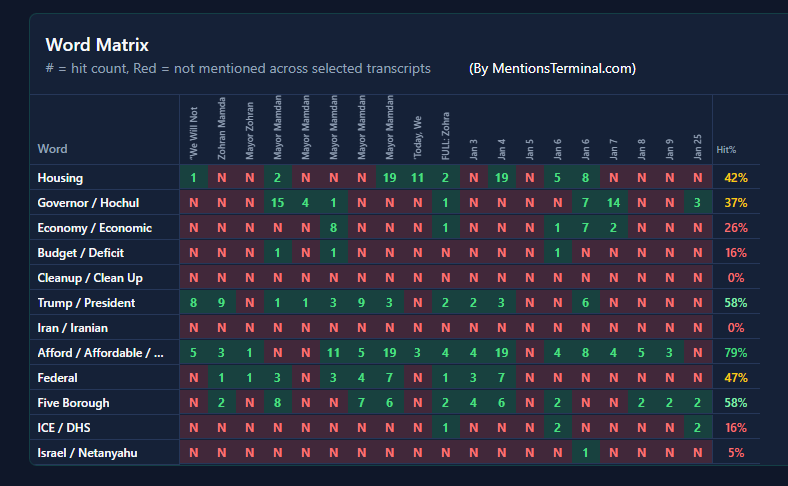Click the Governor / Hochul count 3 under Jan 25
The image size is (788, 486).
(x=698, y=203)
